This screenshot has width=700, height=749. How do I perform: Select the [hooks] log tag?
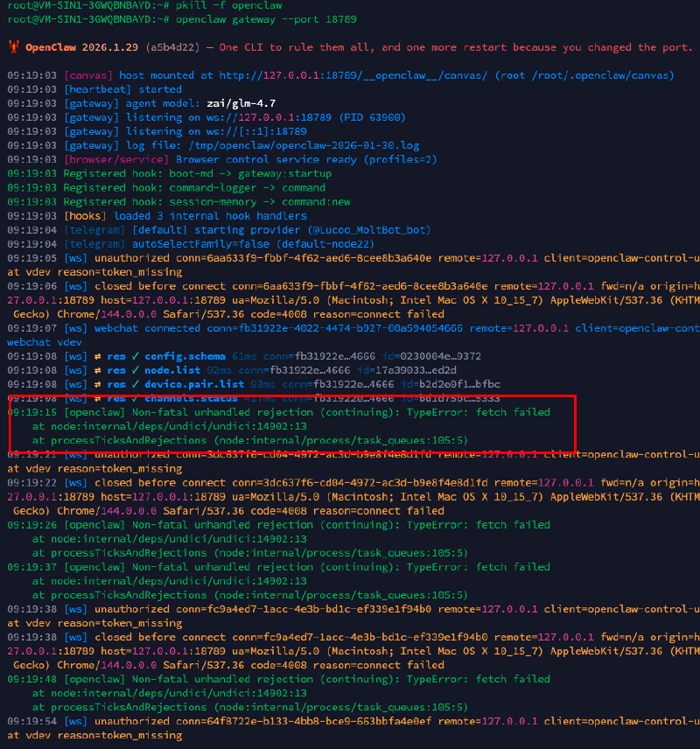click(x=85, y=215)
